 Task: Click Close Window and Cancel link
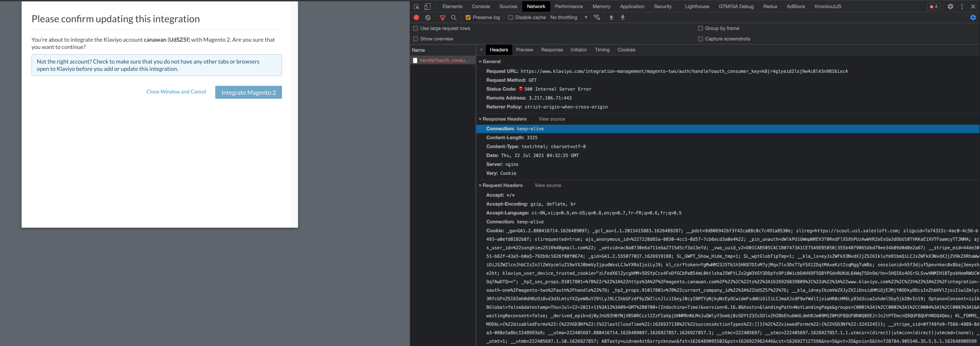(176, 92)
